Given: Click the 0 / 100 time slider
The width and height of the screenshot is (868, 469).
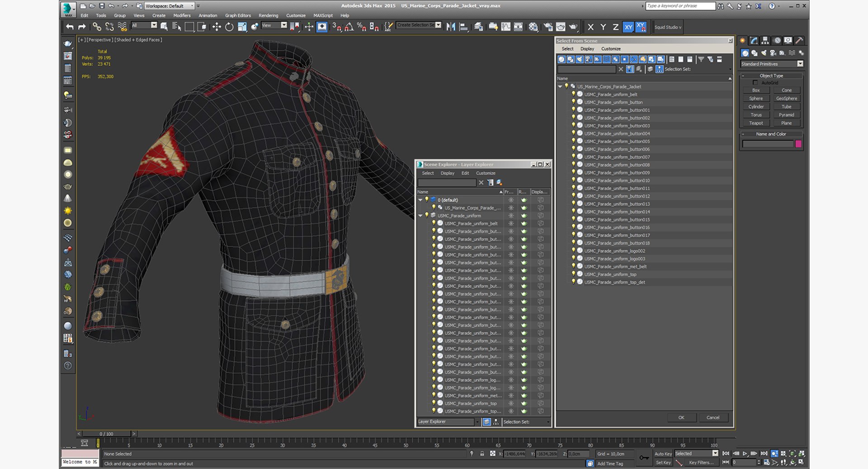Looking at the screenshot, I should (107, 434).
